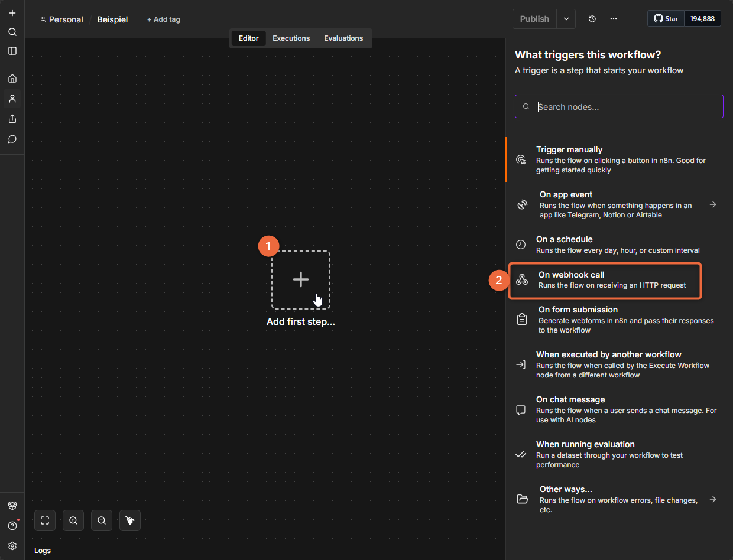The image size is (733, 560).
Task: Select On webhook call trigger
Action: (606, 280)
